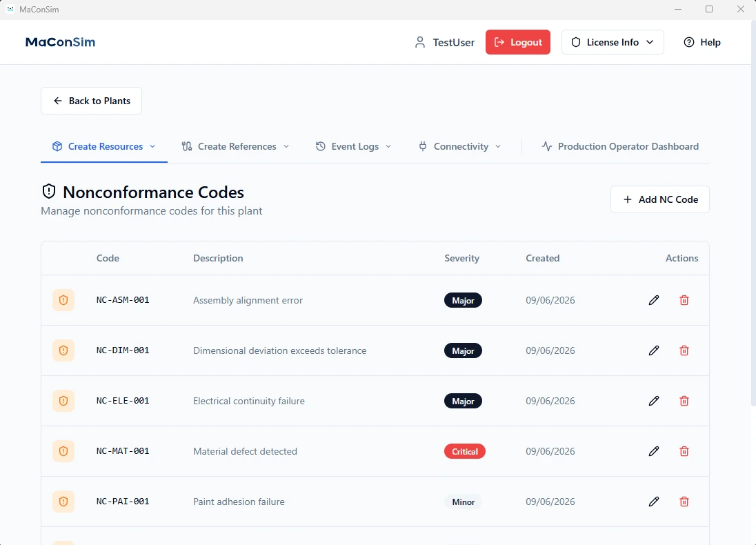756x545 pixels.
Task: Click 'Electrical continuity failure' description
Action: point(249,401)
